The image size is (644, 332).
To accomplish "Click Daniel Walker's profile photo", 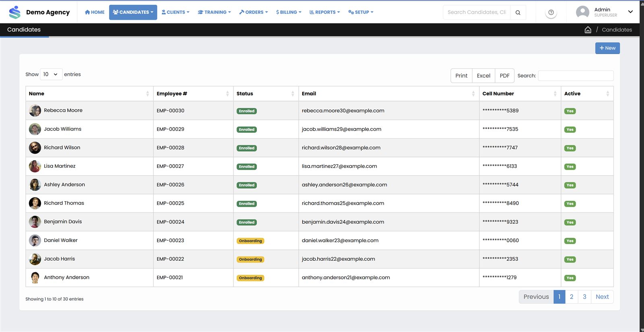I will (35, 241).
